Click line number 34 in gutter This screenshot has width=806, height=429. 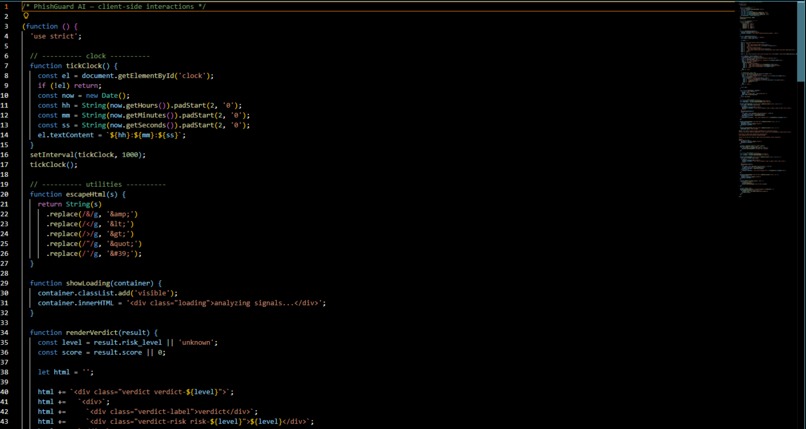pyautogui.click(x=4, y=332)
